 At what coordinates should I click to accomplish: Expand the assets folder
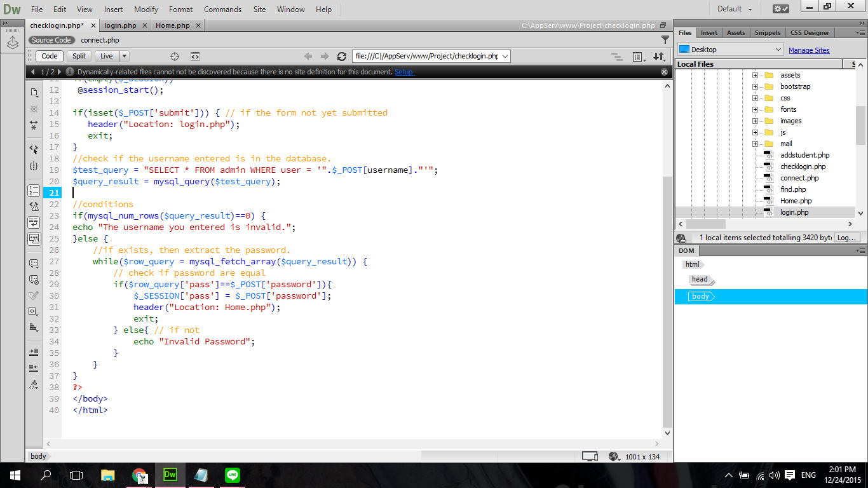tap(755, 75)
